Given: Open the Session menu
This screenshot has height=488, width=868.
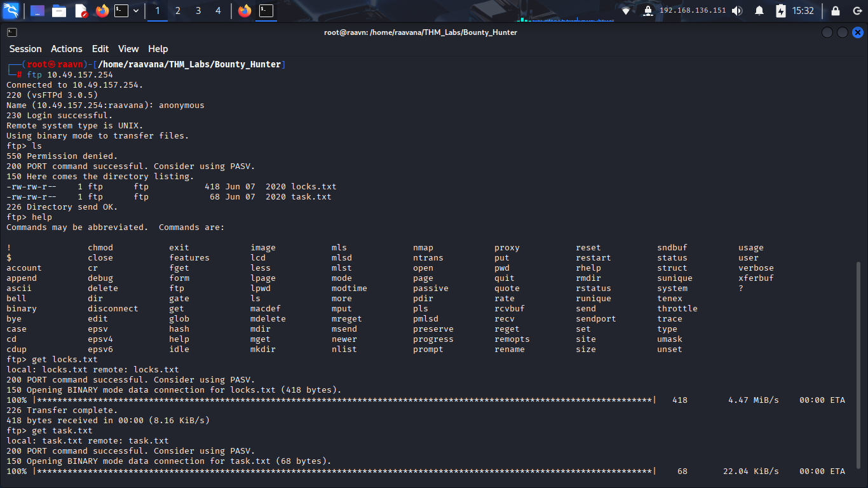Looking at the screenshot, I should pyautogui.click(x=25, y=49).
